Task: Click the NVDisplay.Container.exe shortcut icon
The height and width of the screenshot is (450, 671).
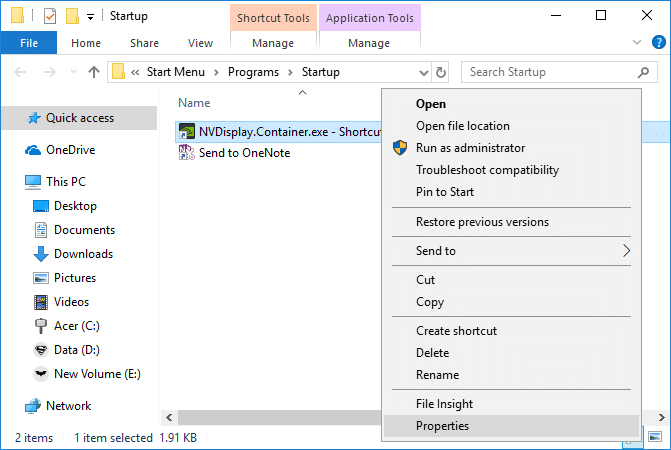Action: coord(186,133)
